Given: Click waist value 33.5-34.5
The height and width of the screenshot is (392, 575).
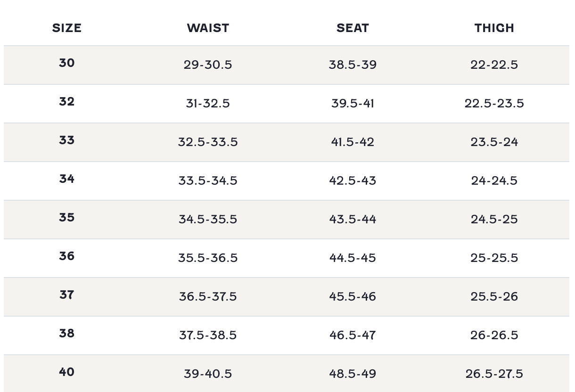Looking at the screenshot, I should coord(208,180).
